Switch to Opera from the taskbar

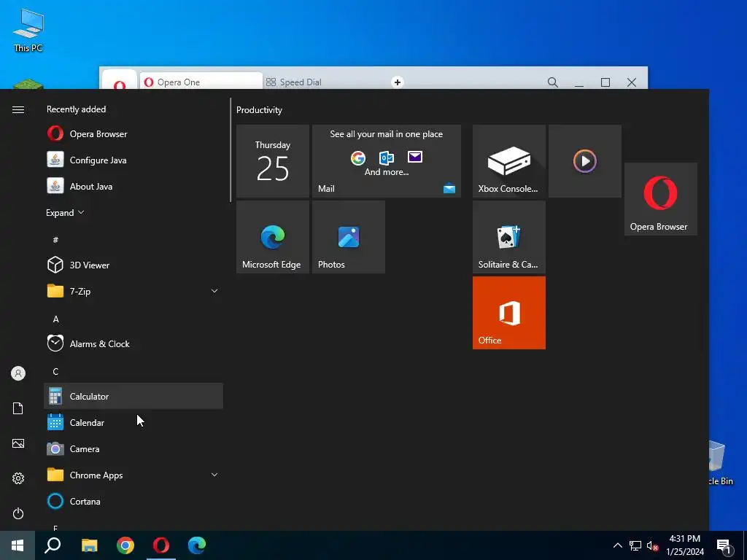click(x=161, y=545)
